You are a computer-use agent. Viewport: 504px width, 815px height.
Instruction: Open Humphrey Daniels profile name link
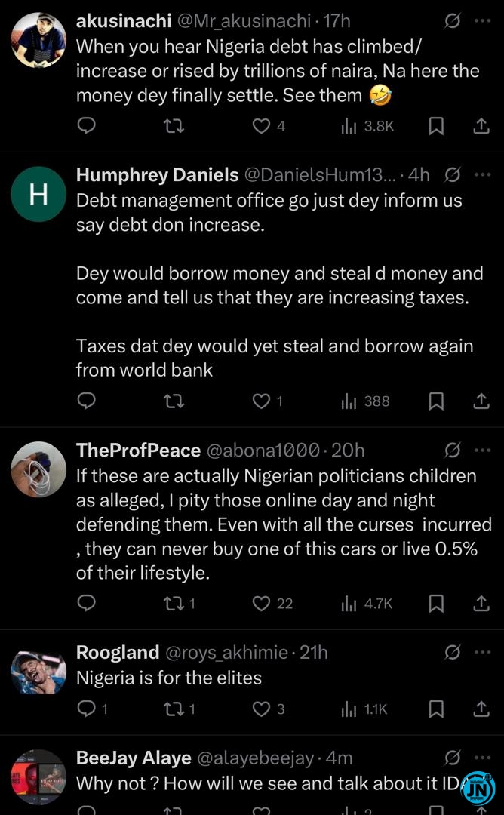(x=157, y=175)
